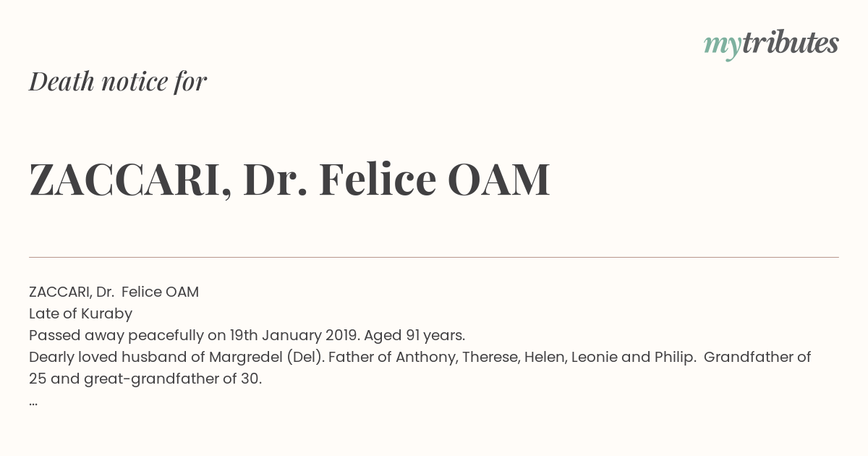Click 'Dearly loved husband of Margredel (Del)'
868x456 pixels.
[176, 358]
